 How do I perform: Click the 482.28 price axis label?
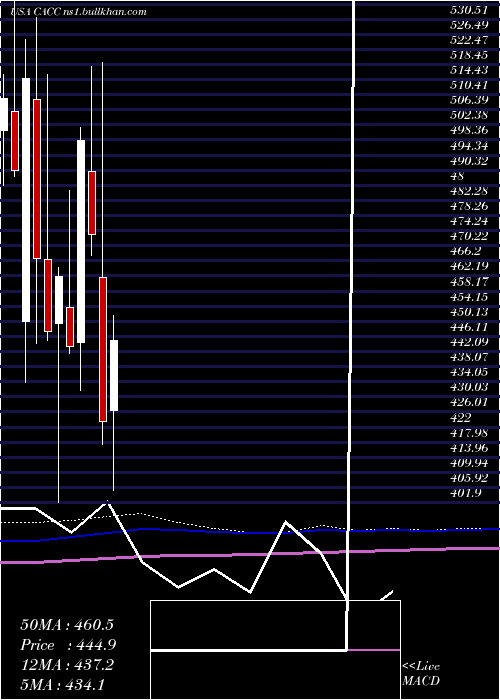click(x=469, y=192)
